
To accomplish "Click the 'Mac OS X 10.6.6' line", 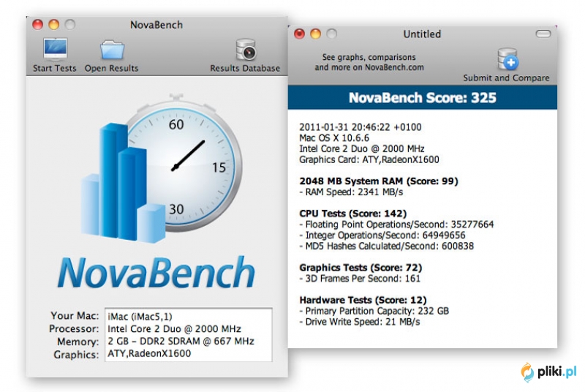I will click(x=334, y=138).
